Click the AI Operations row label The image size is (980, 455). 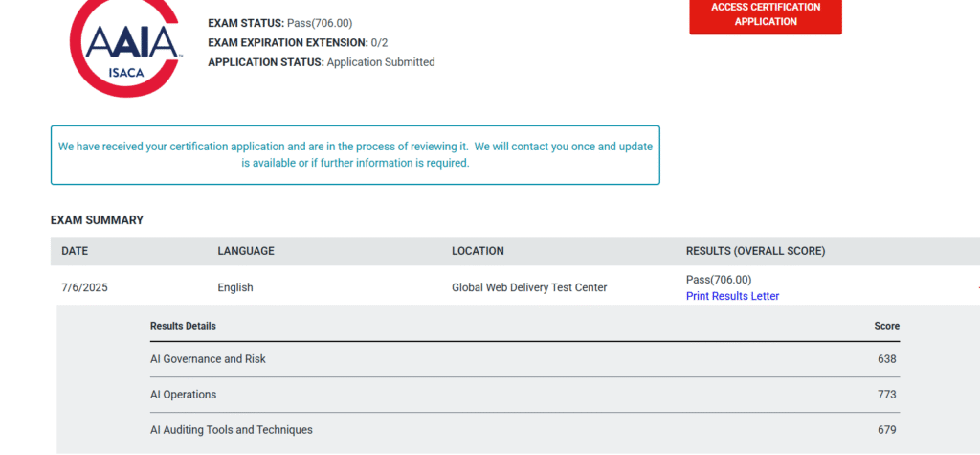(183, 395)
